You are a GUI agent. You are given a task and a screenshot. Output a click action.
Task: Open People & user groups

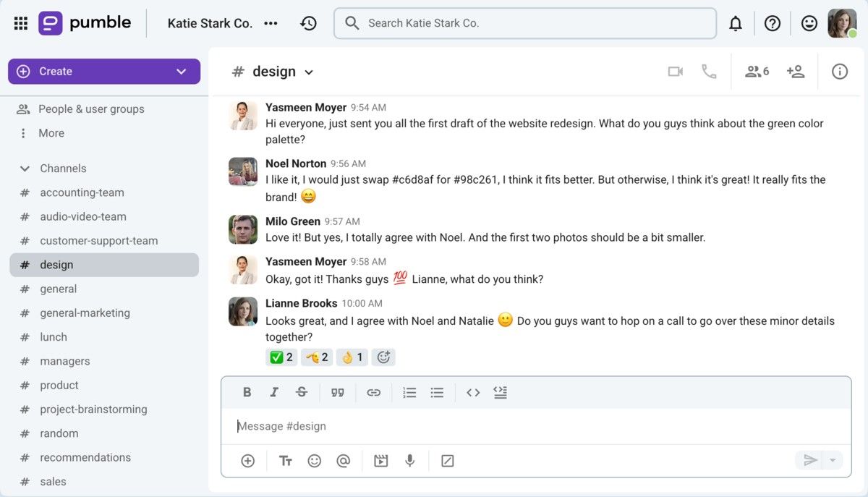[91, 109]
